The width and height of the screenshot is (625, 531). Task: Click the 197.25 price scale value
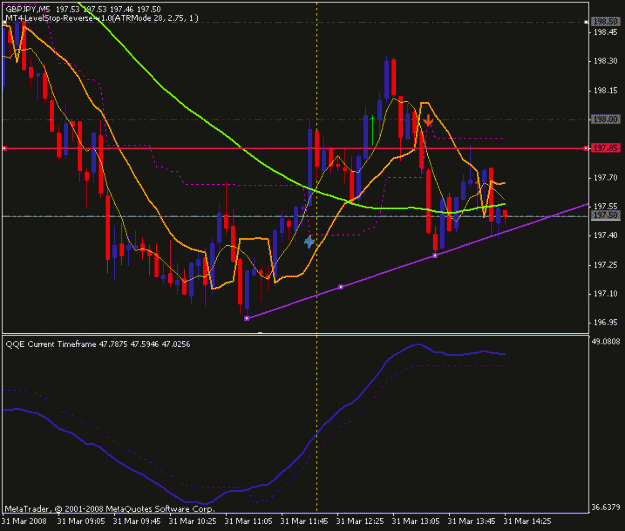[x=605, y=265]
